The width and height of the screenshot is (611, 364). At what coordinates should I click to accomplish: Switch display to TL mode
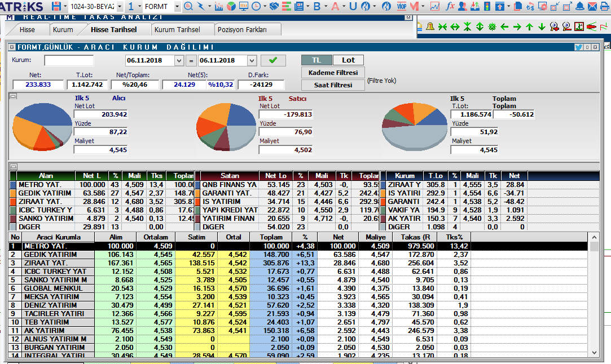[317, 60]
